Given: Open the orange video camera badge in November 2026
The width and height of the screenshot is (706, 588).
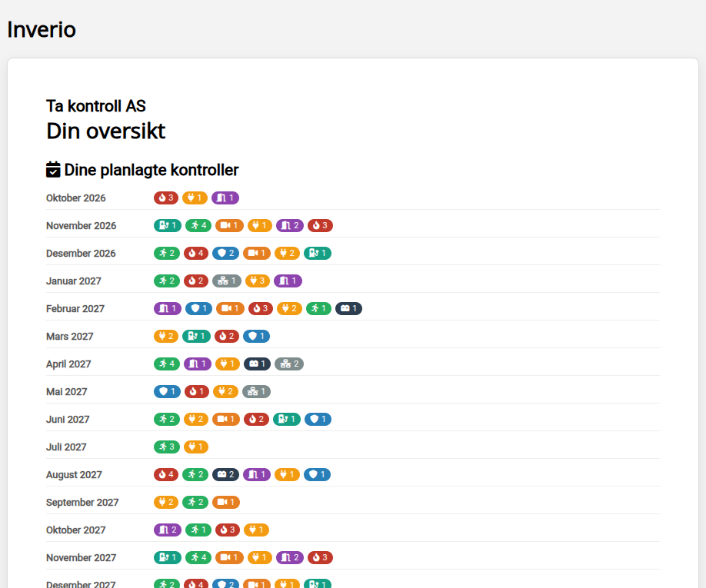Looking at the screenshot, I should (229, 225).
